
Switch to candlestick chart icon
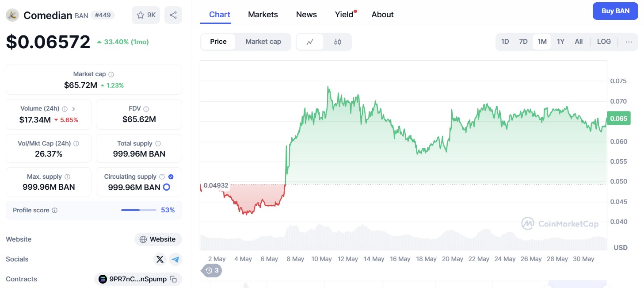point(338,42)
